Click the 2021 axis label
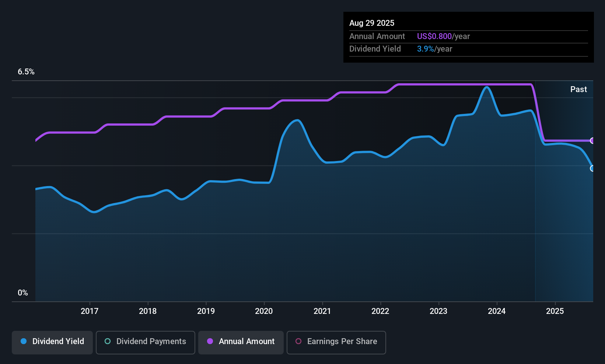Image resolution: width=605 pixels, height=364 pixels. tap(322, 311)
